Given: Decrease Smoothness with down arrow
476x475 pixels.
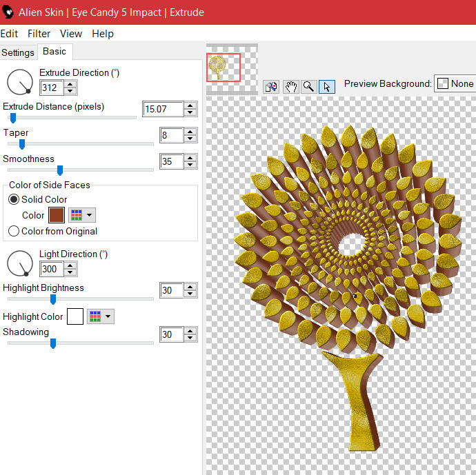Looking at the screenshot, I should tap(190, 165).
